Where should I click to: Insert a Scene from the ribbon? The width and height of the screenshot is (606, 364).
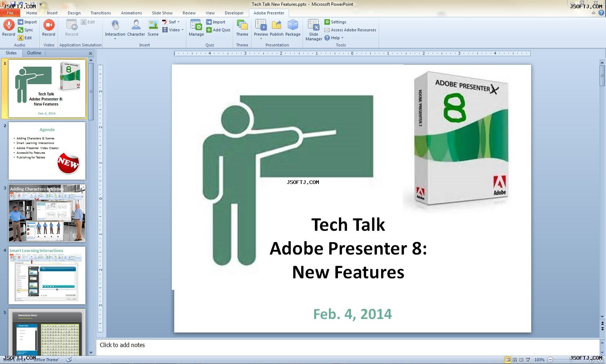click(x=153, y=28)
